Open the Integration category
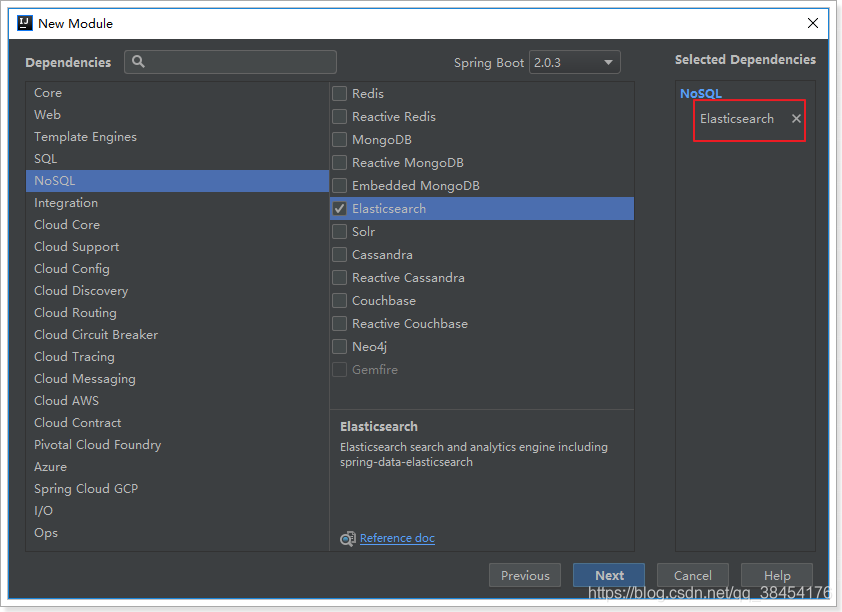The width and height of the screenshot is (842, 612). pyautogui.click(x=177, y=203)
